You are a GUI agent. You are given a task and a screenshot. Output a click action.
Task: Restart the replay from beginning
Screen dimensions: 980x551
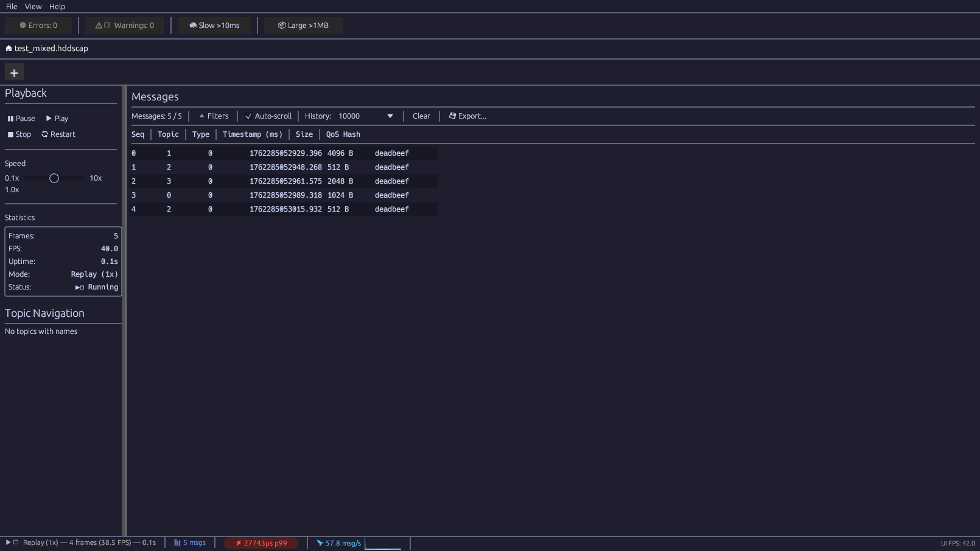(x=58, y=134)
